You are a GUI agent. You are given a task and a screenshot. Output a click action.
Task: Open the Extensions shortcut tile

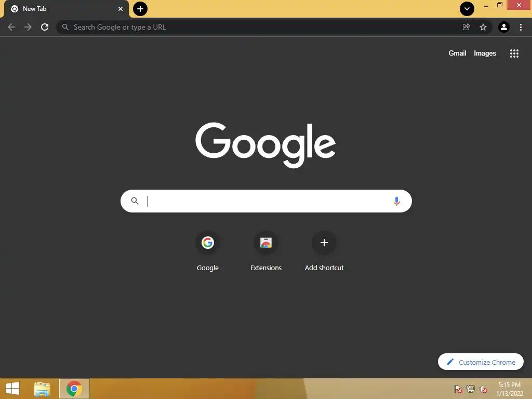(x=266, y=252)
